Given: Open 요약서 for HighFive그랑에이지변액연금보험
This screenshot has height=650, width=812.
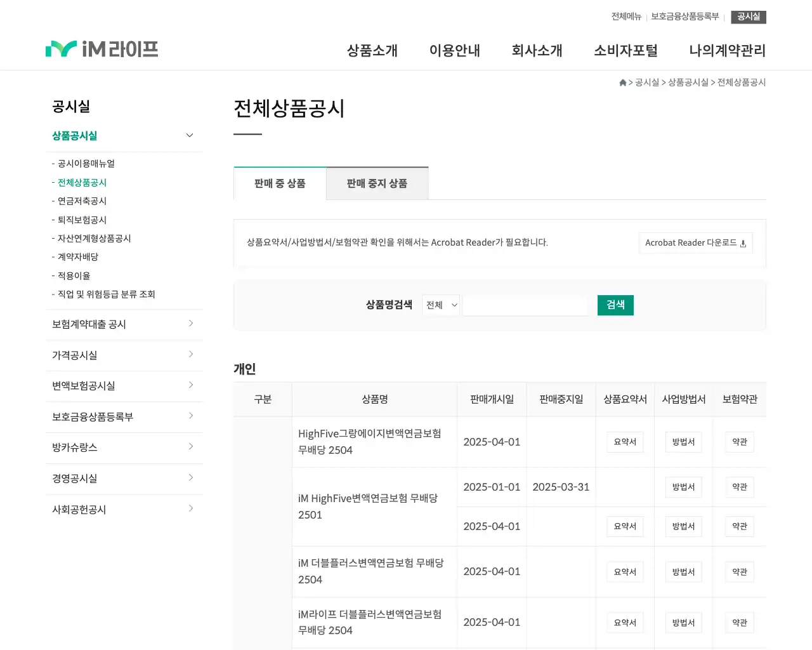Looking at the screenshot, I should [x=625, y=442].
